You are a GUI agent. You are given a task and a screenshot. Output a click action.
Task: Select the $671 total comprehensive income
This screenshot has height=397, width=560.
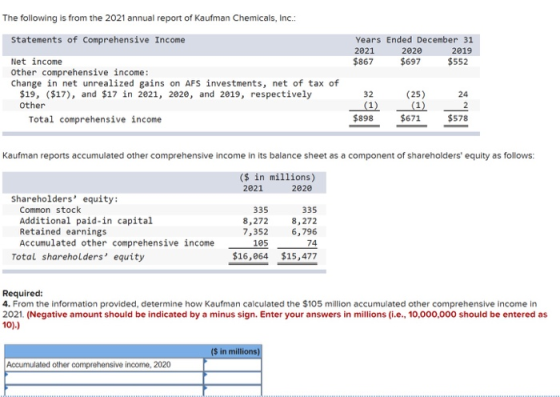tap(410, 118)
